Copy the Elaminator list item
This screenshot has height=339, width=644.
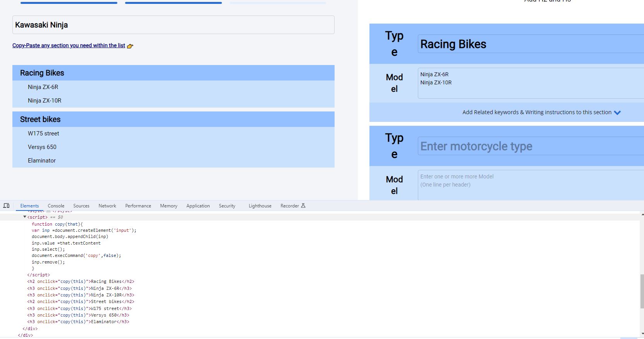[x=173, y=161]
